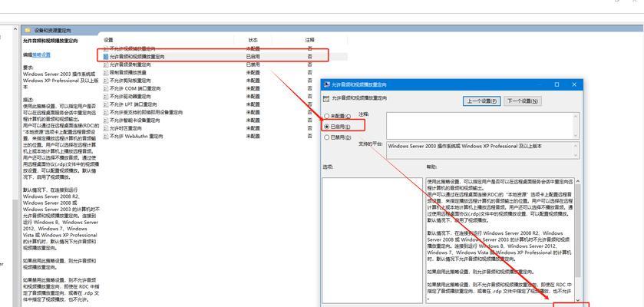Select the 已启用 radio button

click(x=327, y=127)
